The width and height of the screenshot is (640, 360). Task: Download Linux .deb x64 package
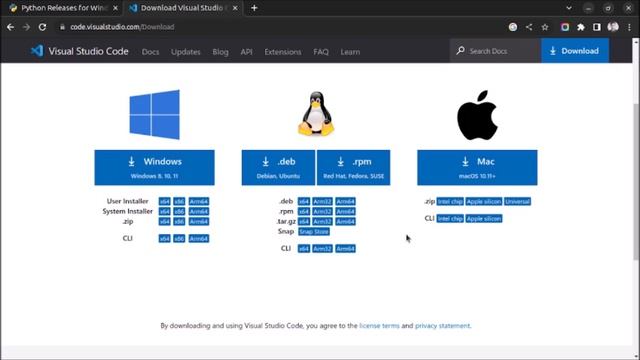point(304,201)
